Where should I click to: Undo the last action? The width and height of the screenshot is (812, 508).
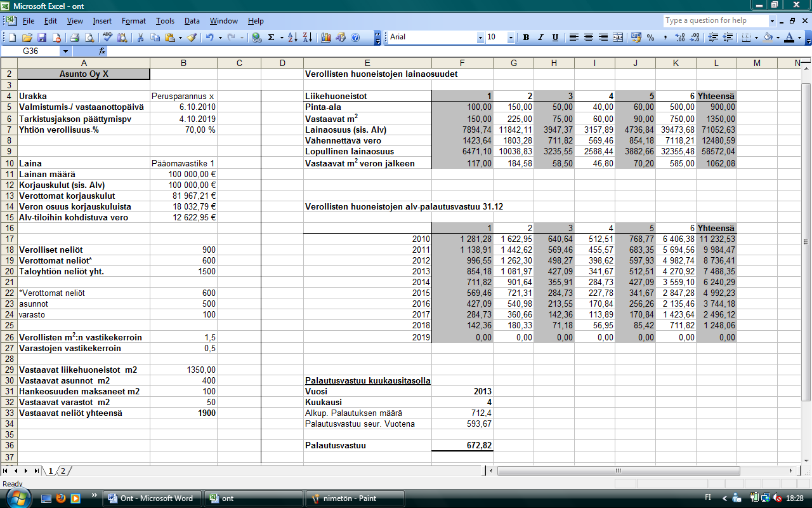click(x=209, y=37)
